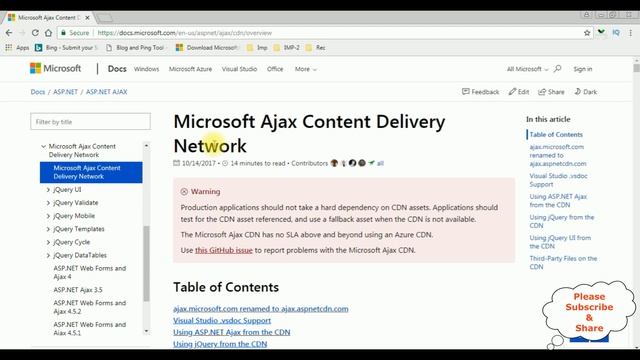Screen dimensions: 640x360
Task: Expand the jQuery Mobile tree node
Action: [x=48, y=216]
